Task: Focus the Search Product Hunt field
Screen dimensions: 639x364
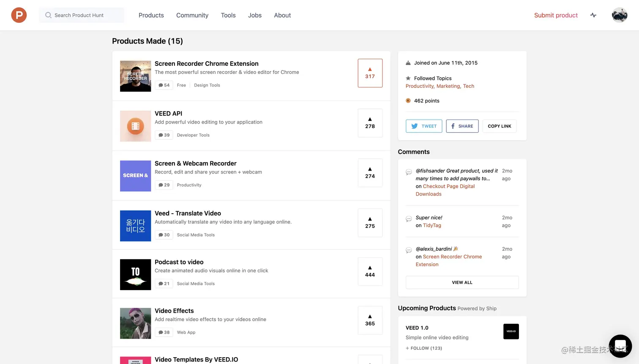Action: point(82,15)
